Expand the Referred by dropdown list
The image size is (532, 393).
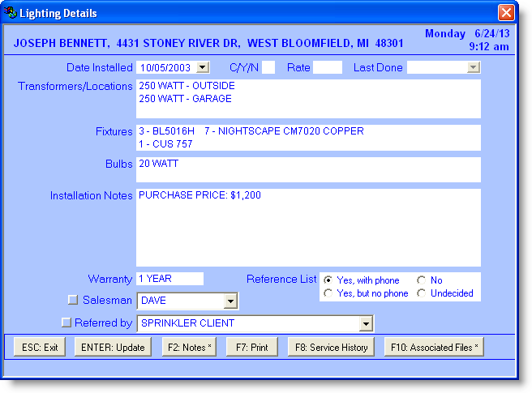pos(367,324)
